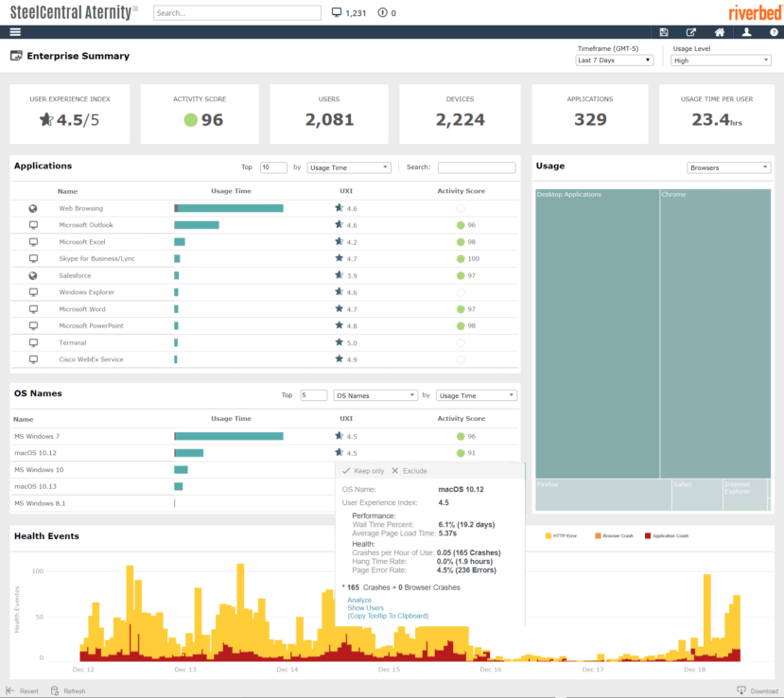The width and height of the screenshot is (784, 698).
Task: Open the Usage Browsers dropdown
Action: (x=728, y=167)
